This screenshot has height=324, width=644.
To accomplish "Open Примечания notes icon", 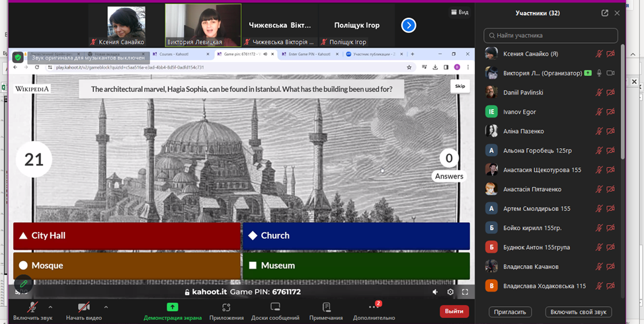I will click(x=326, y=308).
